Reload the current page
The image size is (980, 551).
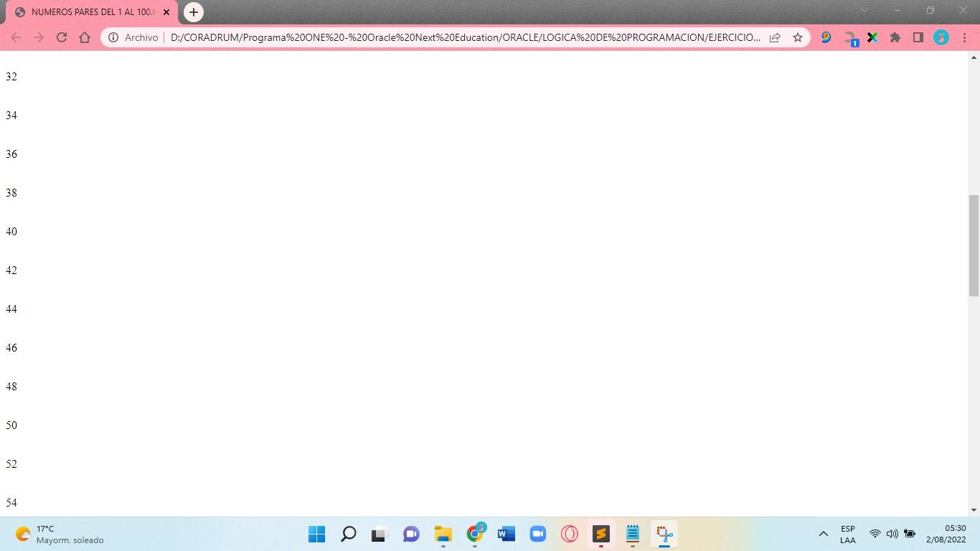(x=62, y=37)
